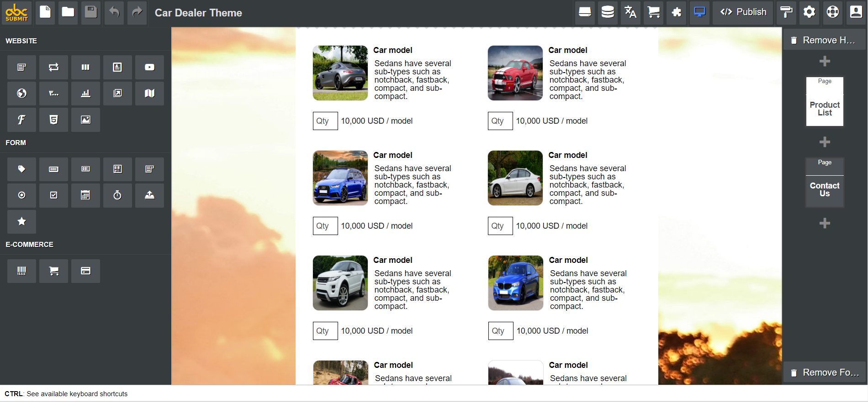Add a file upload form element

(149, 195)
